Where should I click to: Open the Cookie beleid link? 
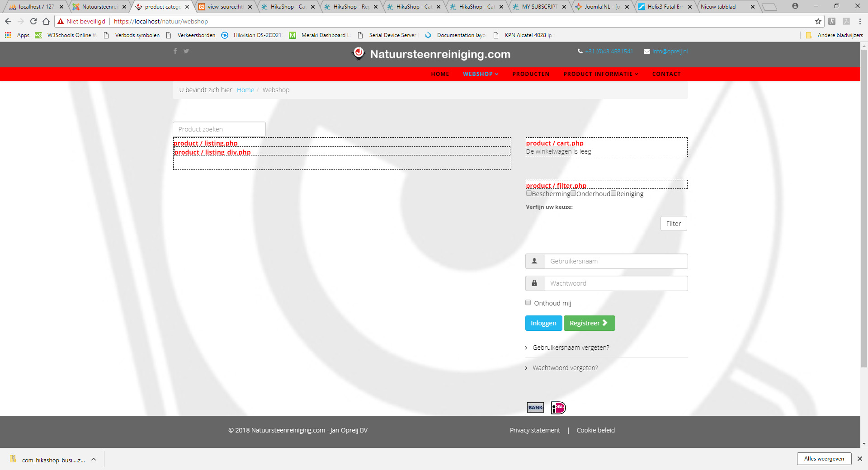point(595,430)
